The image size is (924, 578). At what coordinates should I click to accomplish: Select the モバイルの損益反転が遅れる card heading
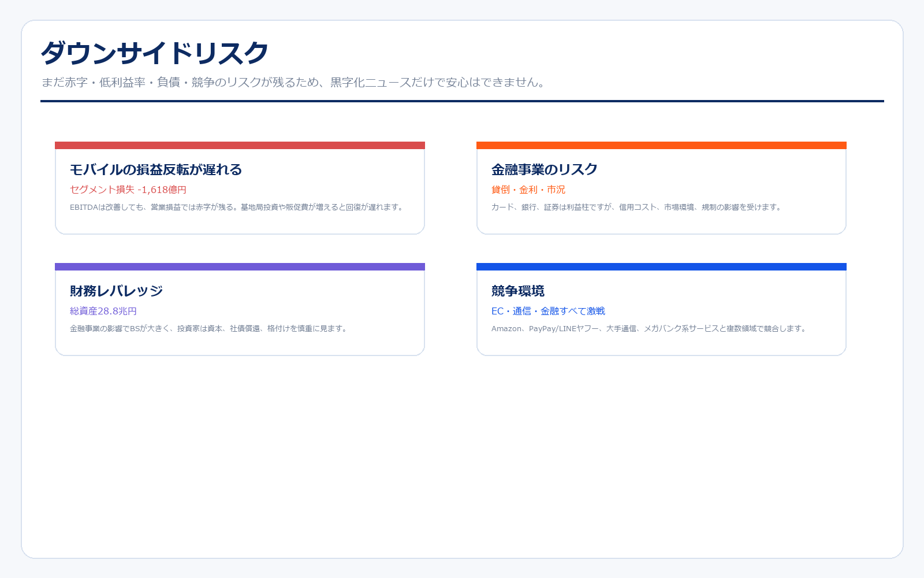tap(156, 169)
